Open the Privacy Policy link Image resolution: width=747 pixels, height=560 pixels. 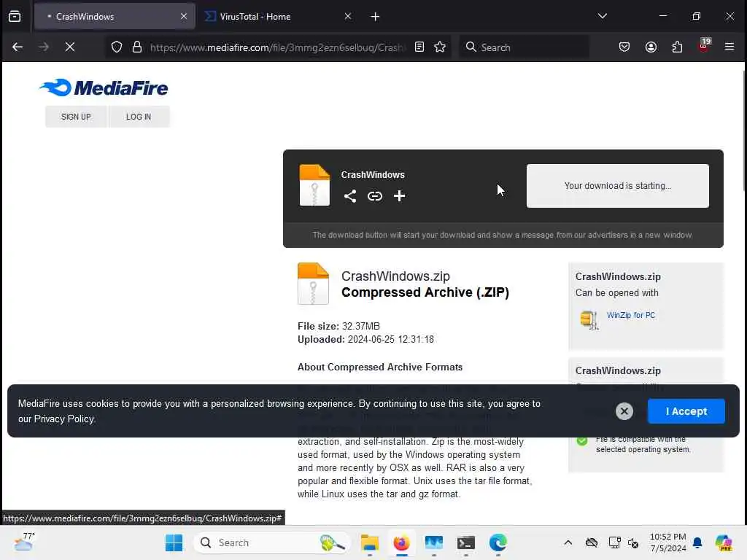pyautogui.click(x=64, y=419)
